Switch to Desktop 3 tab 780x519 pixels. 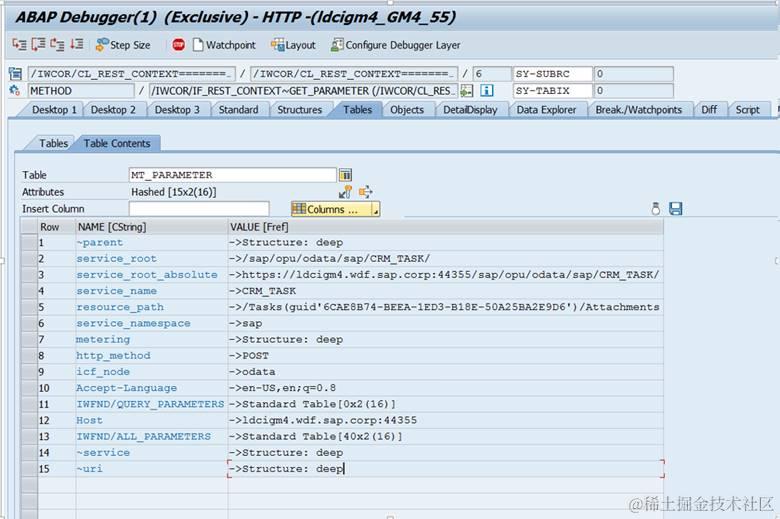pos(177,110)
